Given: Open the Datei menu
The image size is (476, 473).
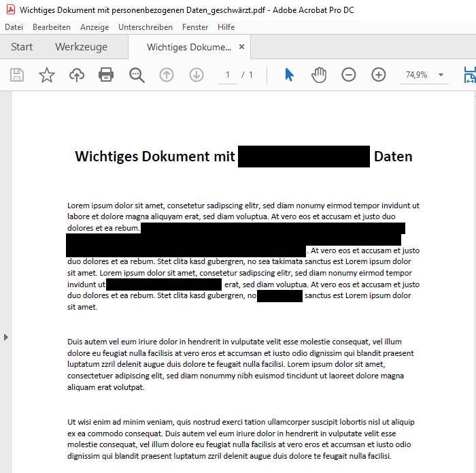Looking at the screenshot, I should click(14, 27).
